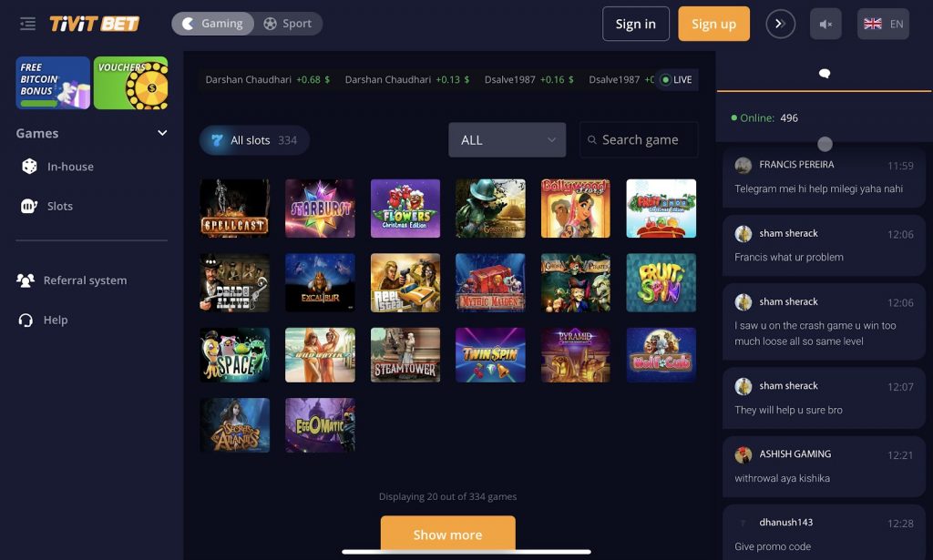This screenshot has width=933, height=560.
Task: Collapse the Games section chevron
Action: point(162,133)
